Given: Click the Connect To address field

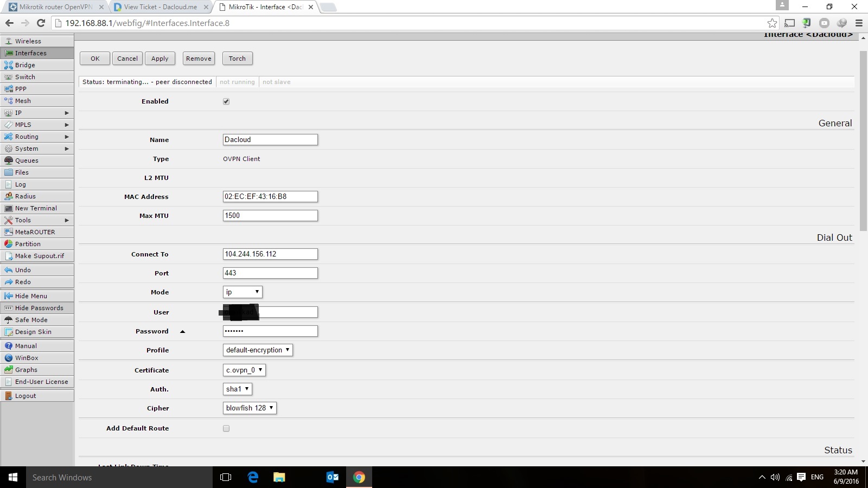Looking at the screenshot, I should 270,254.
